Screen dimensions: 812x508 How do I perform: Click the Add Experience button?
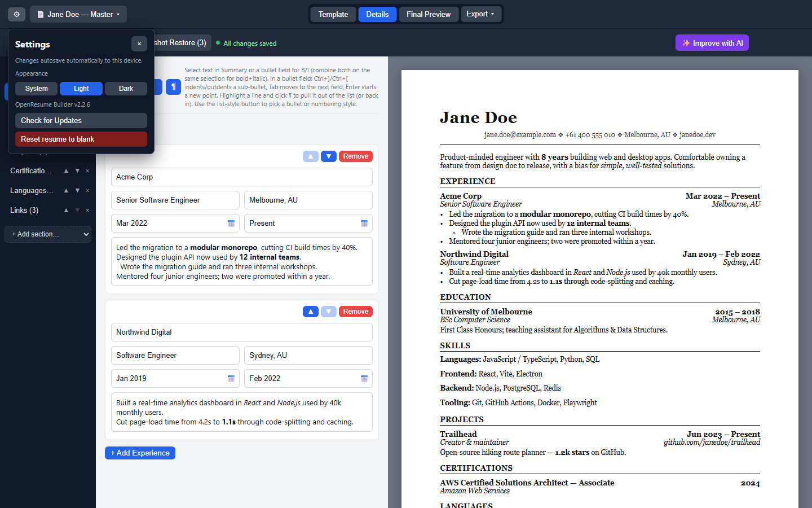[x=140, y=453]
